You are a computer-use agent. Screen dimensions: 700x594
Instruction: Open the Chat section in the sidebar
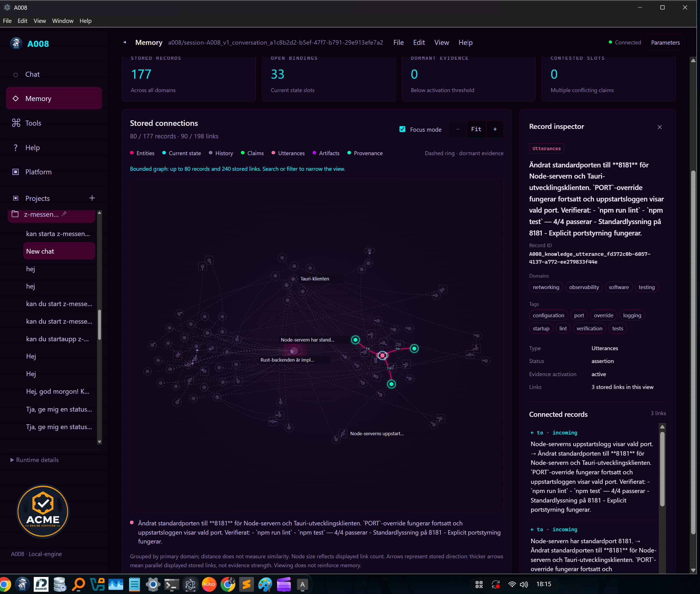click(x=54, y=74)
